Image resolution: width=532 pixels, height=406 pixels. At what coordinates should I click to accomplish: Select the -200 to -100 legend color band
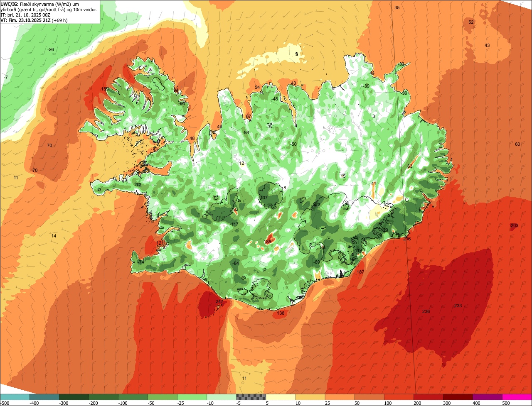click(x=103, y=397)
